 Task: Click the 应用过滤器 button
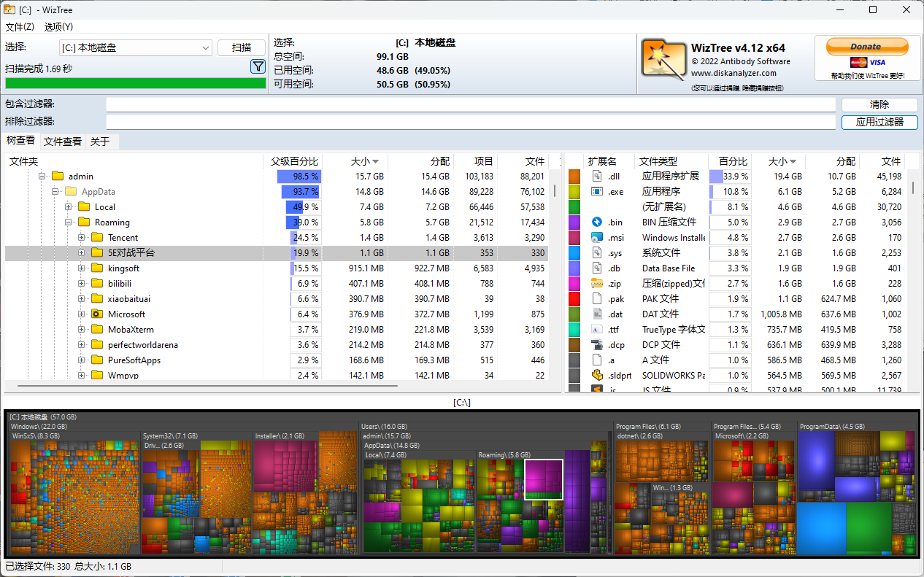pos(879,123)
